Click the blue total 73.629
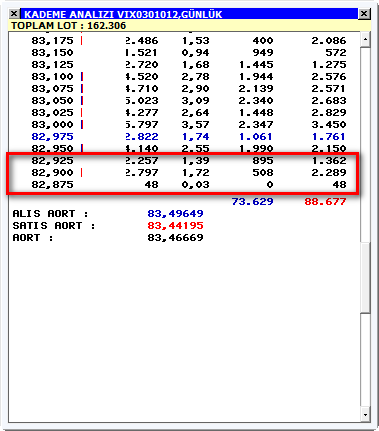This screenshot has width=379, height=431. pyautogui.click(x=252, y=201)
